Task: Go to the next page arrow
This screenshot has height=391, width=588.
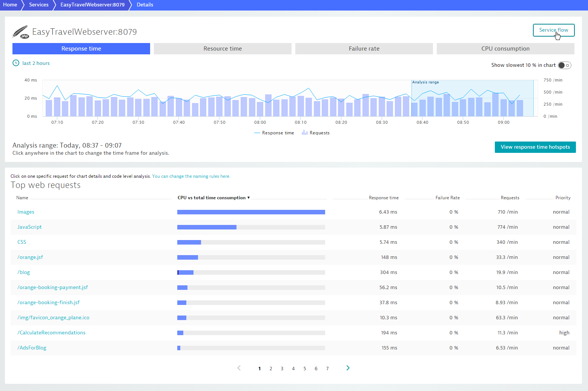Action: click(x=348, y=368)
